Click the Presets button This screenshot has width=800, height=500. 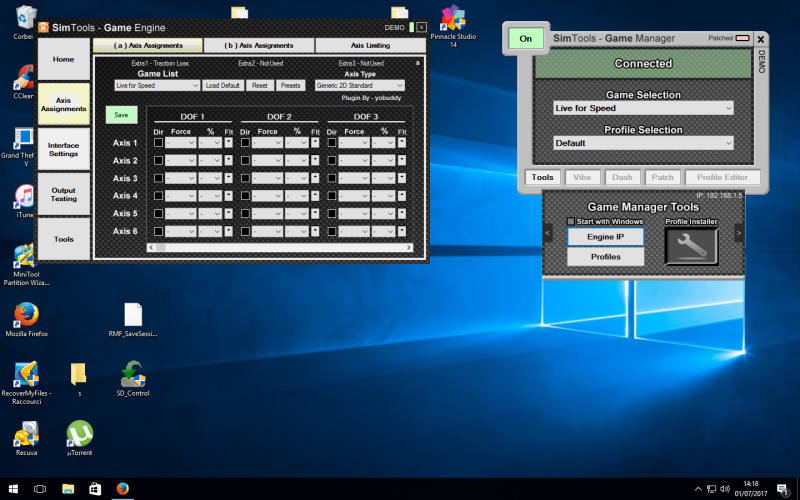click(x=291, y=86)
